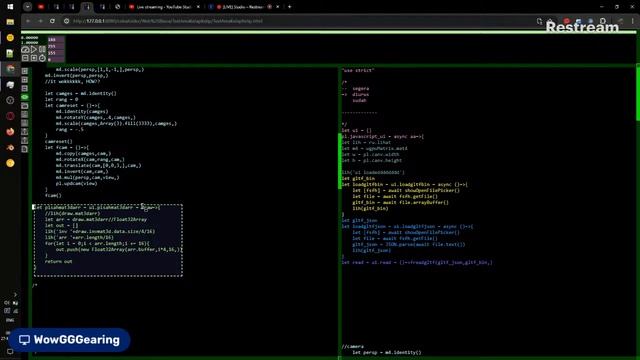The height and width of the screenshot is (360, 640).
Task: Click the 'let rang = 0' line
Action: point(61,99)
